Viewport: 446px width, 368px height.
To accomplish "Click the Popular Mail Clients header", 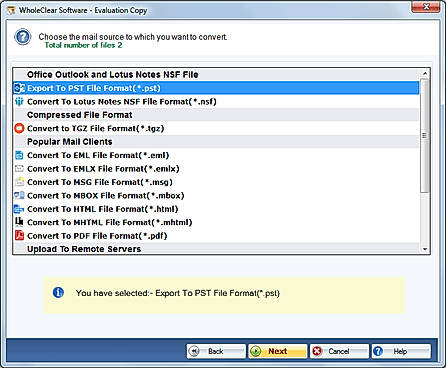I will click(216, 142).
